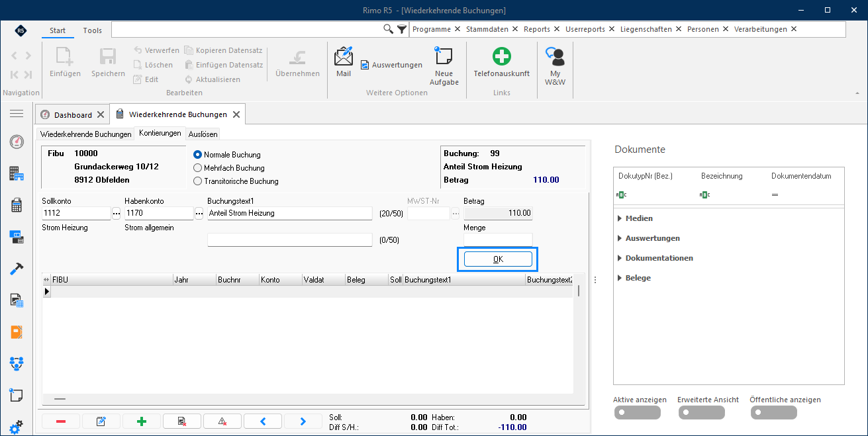Click the OK button
This screenshot has width=868, height=436.
coord(498,259)
